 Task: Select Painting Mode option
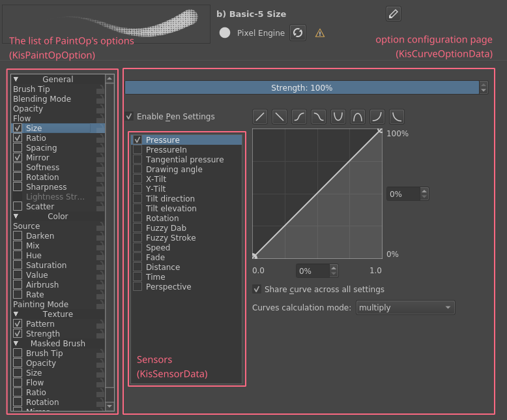(40, 304)
